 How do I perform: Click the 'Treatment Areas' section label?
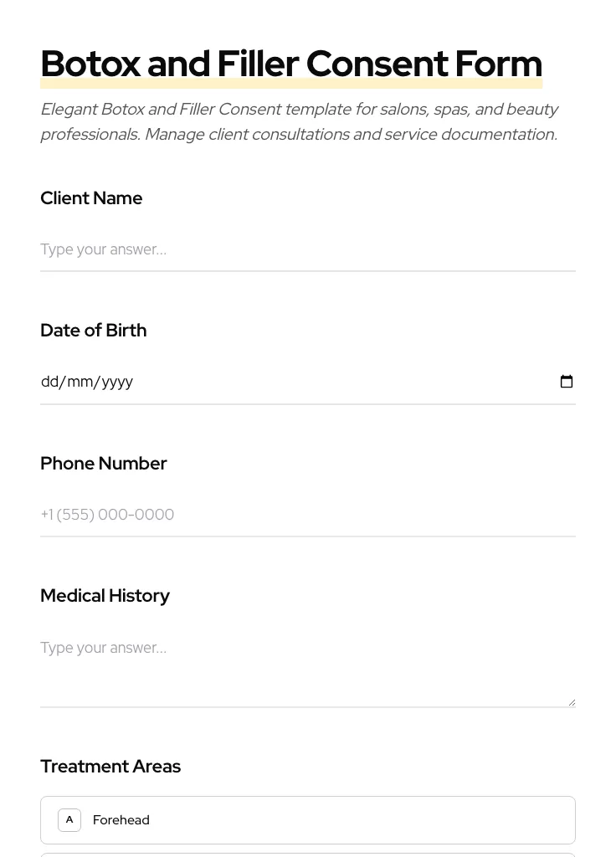pos(110,767)
